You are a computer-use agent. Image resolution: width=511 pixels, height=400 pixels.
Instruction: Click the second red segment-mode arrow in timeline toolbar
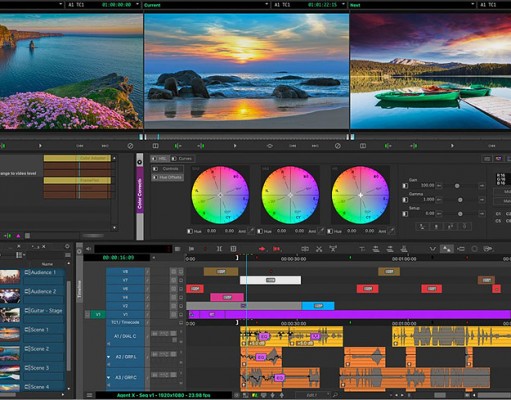pos(276,249)
